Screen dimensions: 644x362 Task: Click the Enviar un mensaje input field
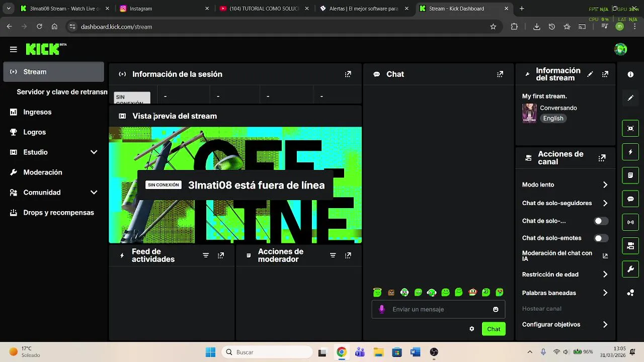[438, 309]
